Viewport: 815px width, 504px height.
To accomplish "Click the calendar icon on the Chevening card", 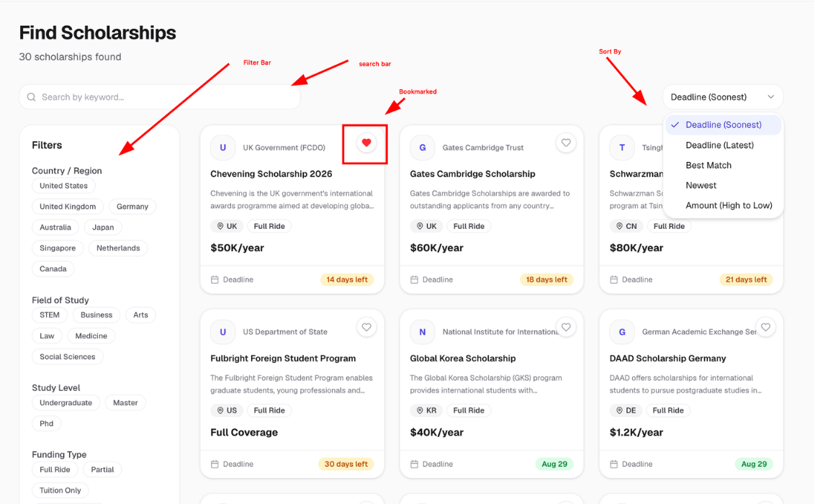I will pos(215,279).
